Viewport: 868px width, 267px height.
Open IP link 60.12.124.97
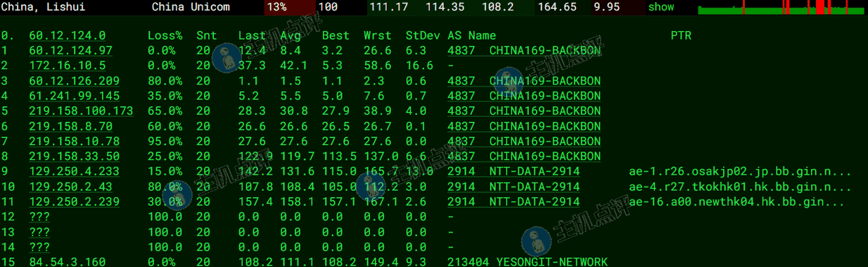click(71, 51)
